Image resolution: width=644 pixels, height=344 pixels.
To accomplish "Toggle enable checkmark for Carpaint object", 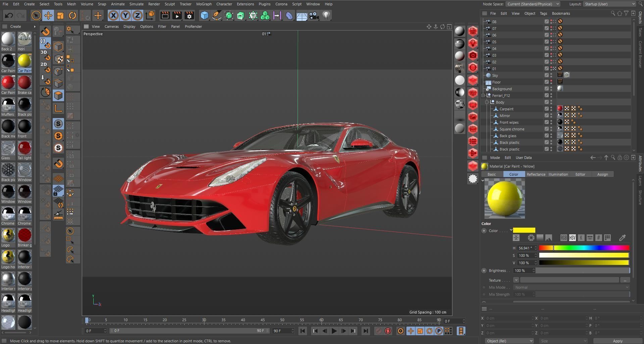I will click(x=546, y=109).
